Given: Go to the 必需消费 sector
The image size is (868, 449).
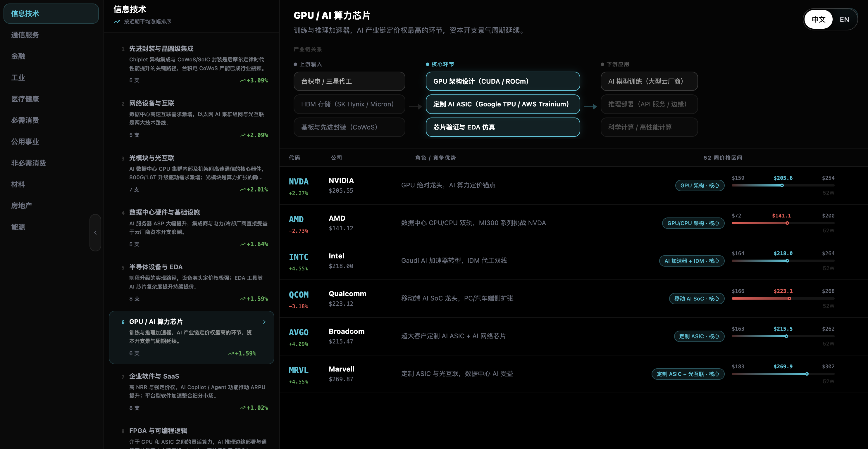Looking at the screenshot, I should click(x=51, y=120).
